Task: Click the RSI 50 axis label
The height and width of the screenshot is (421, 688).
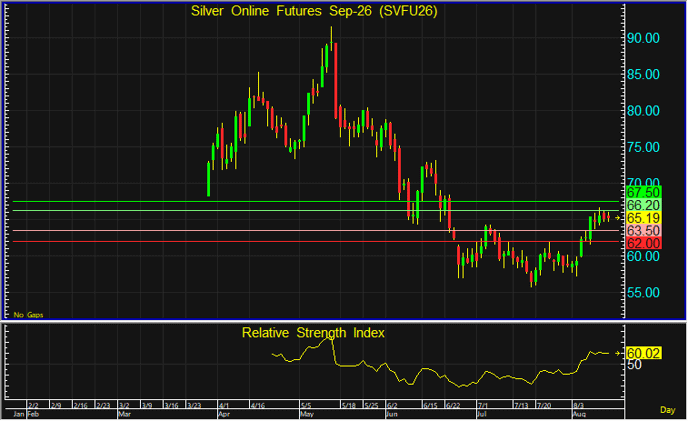Action: pos(634,364)
